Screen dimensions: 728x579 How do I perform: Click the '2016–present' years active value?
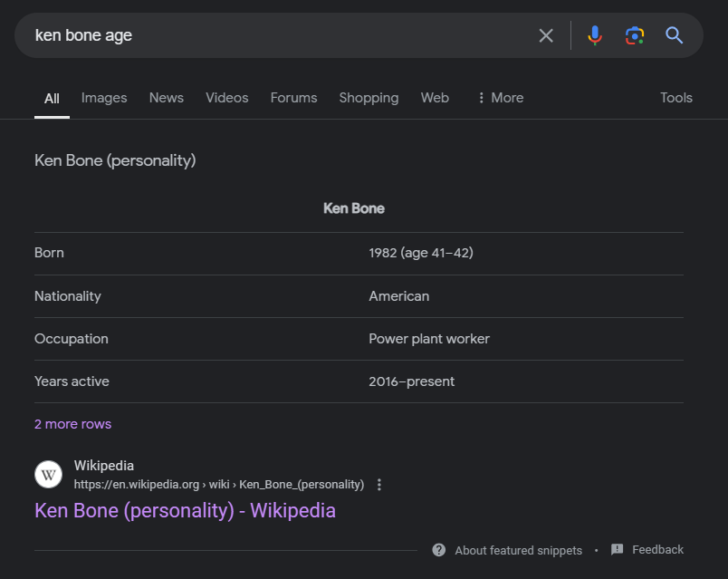411,381
